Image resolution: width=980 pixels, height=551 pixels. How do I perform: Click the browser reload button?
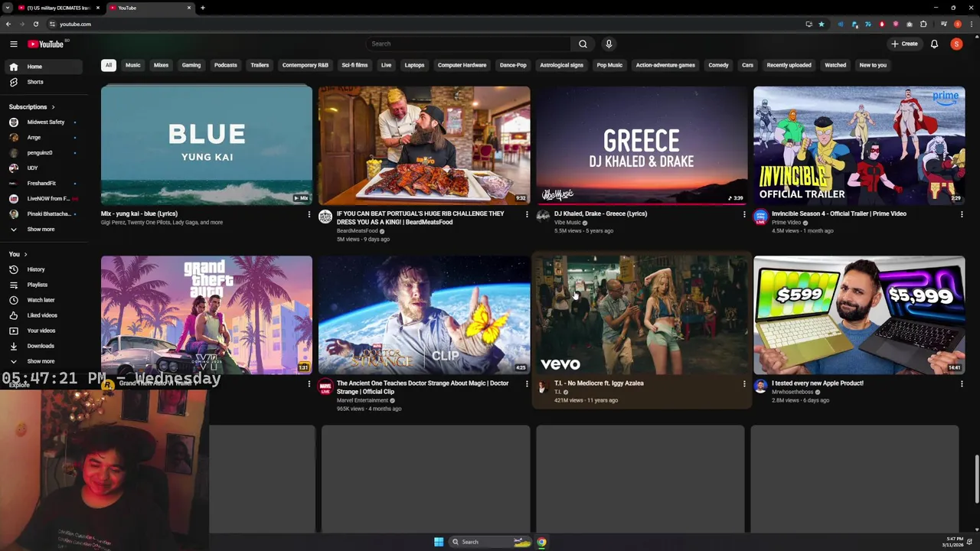click(x=36, y=24)
